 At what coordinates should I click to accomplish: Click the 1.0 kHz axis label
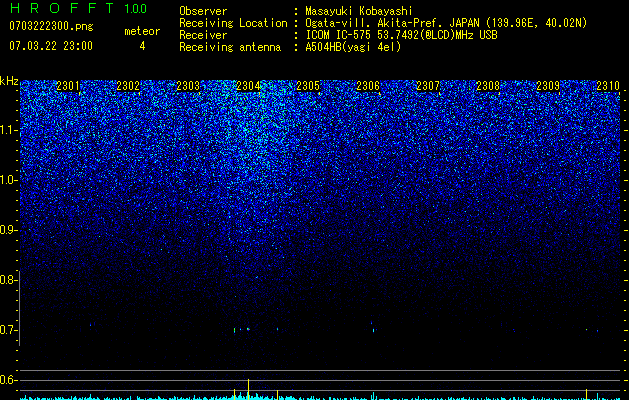(7, 180)
